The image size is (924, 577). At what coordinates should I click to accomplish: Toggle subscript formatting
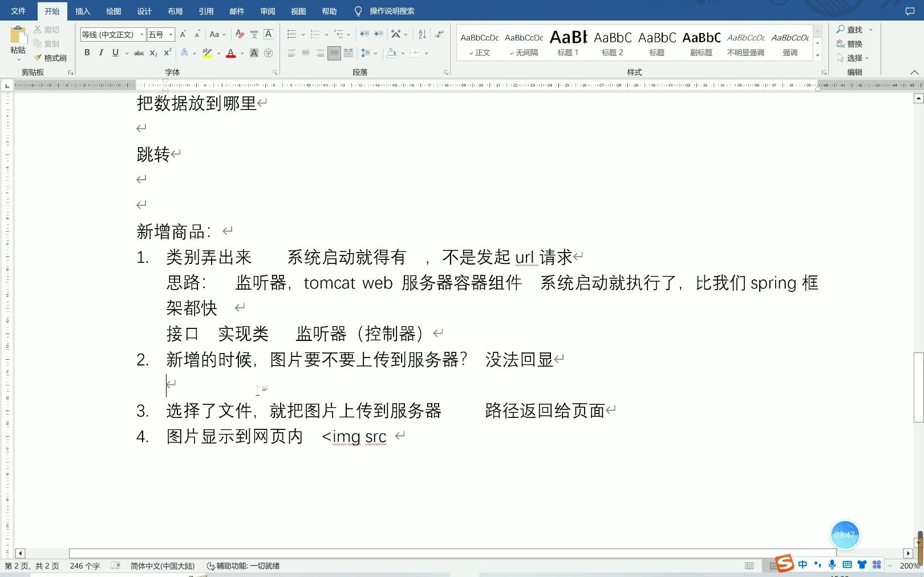click(x=153, y=53)
